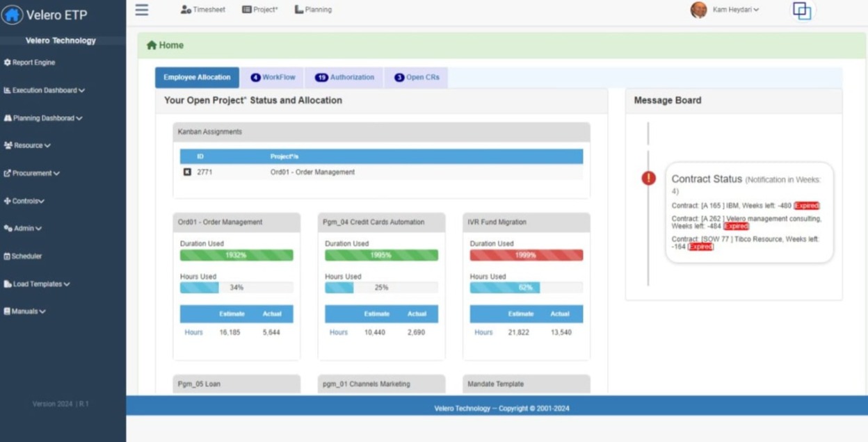Click the Scheduler calendar icon
This screenshot has height=442, width=868.
click(x=7, y=256)
